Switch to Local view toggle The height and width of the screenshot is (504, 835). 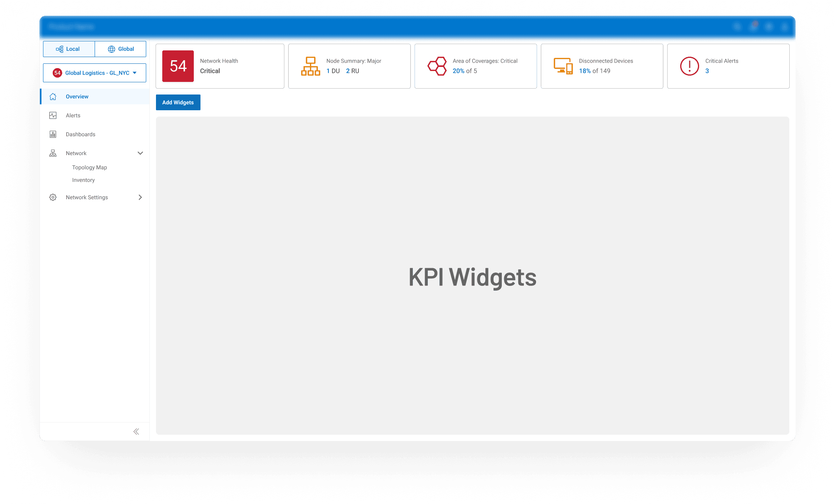pyautogui.click(x=69, y=49)
